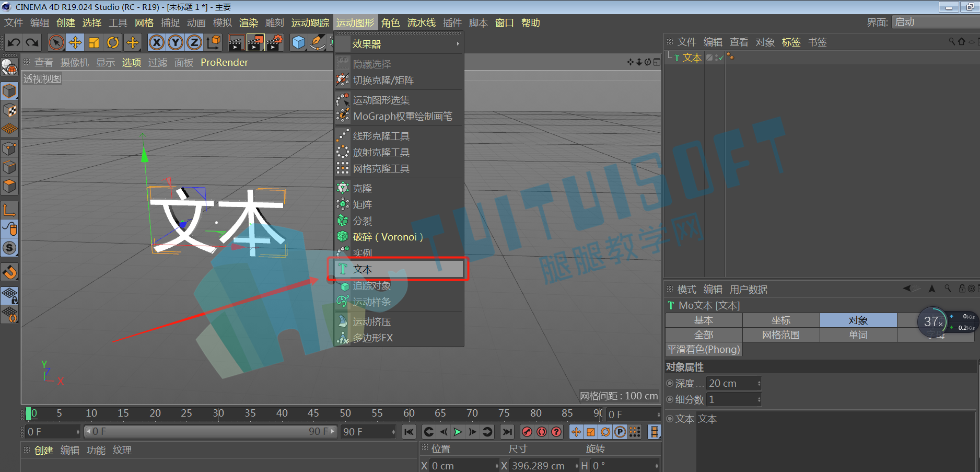Image resolution: width=980 pixels, height=472 pixels.
Task: Expand the Effectors (效果器) submenu
Action: [x=399, y=44]
